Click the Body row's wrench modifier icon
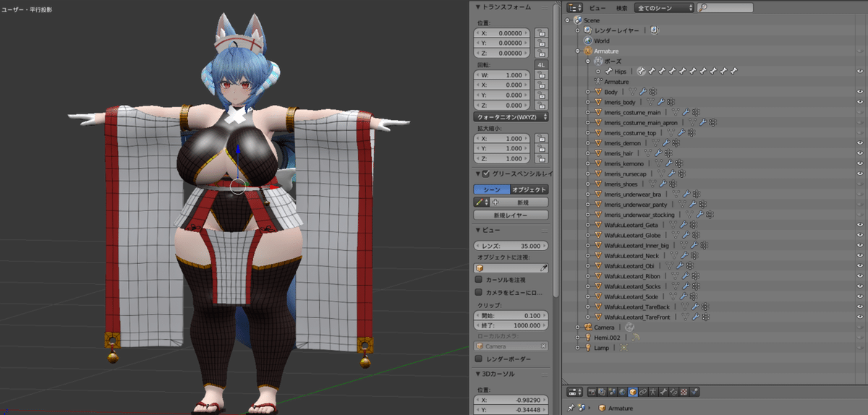The image size is (868, 415). coord(643,92)
